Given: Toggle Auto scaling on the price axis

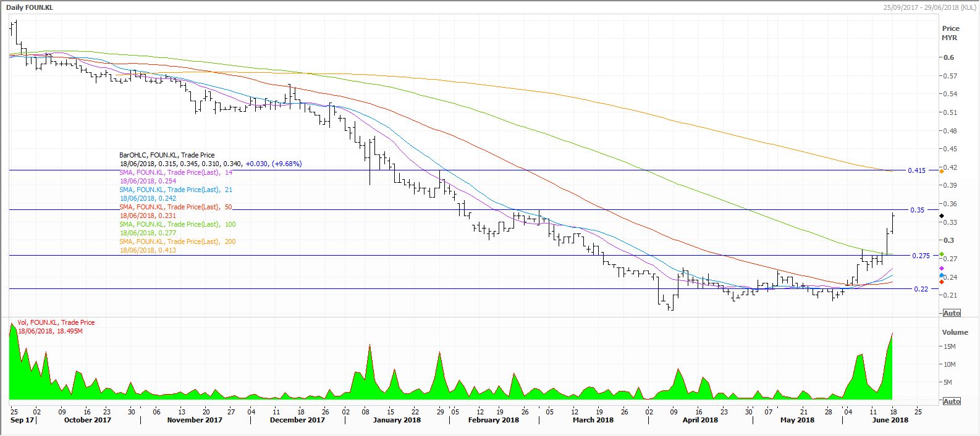Looking at the screenshot, I should click(952, 313).
